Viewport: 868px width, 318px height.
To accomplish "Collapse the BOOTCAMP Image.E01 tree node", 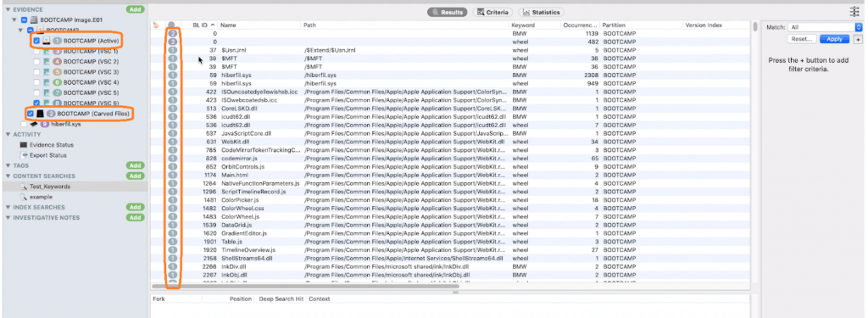I will click(15, 20).
